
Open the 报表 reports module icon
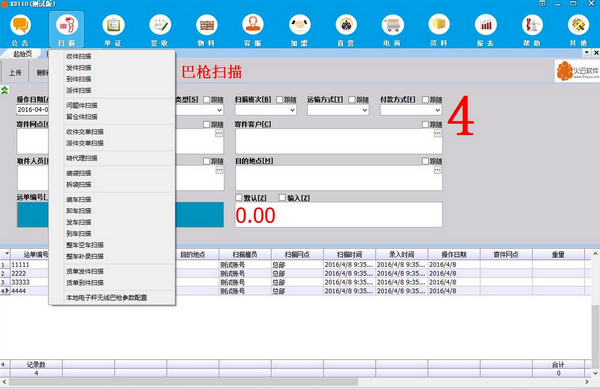tap(486, 30)
